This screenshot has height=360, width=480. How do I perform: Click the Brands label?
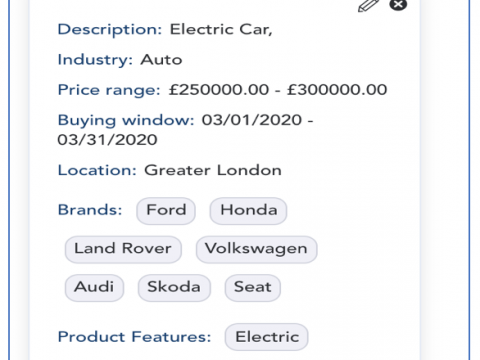[x=90, y=210]
